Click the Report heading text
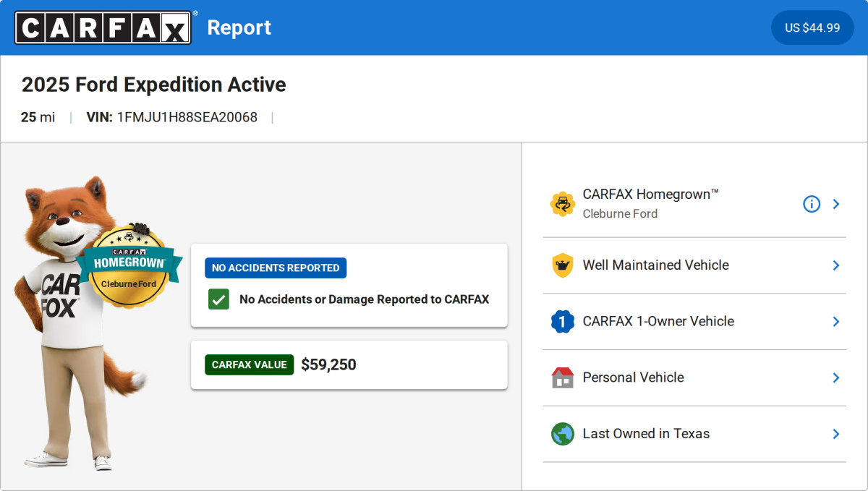 coord(239,27)
